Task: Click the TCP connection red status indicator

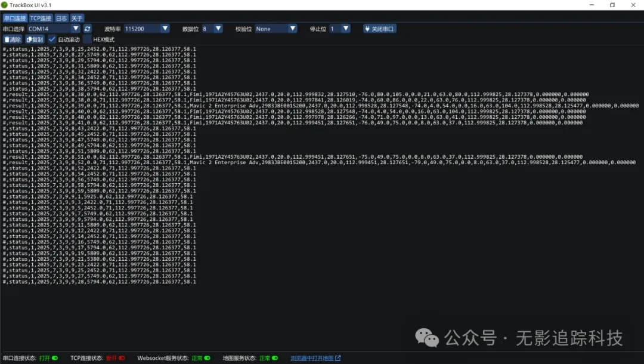Action: point(122,358)
